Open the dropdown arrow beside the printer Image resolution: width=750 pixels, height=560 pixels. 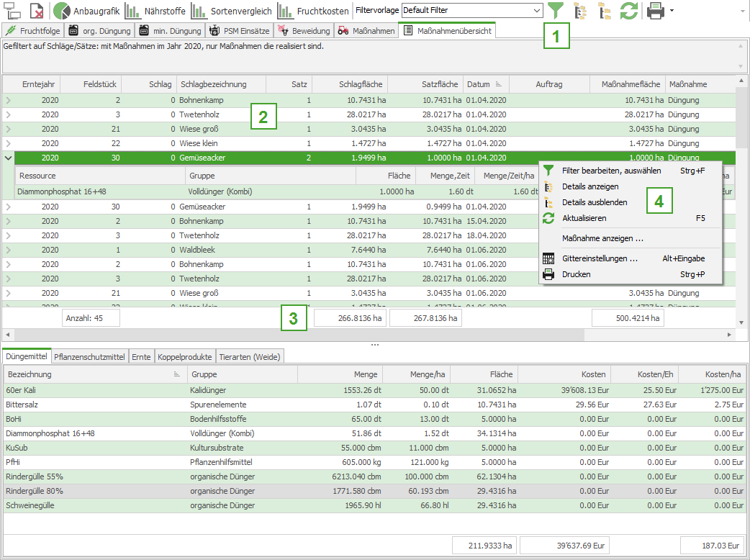pos(672,11)
